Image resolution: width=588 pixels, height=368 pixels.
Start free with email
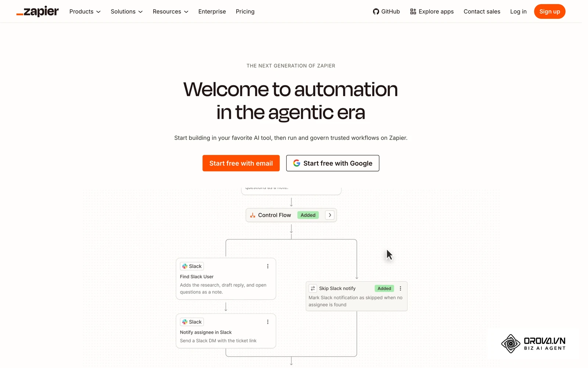[241, 163]
